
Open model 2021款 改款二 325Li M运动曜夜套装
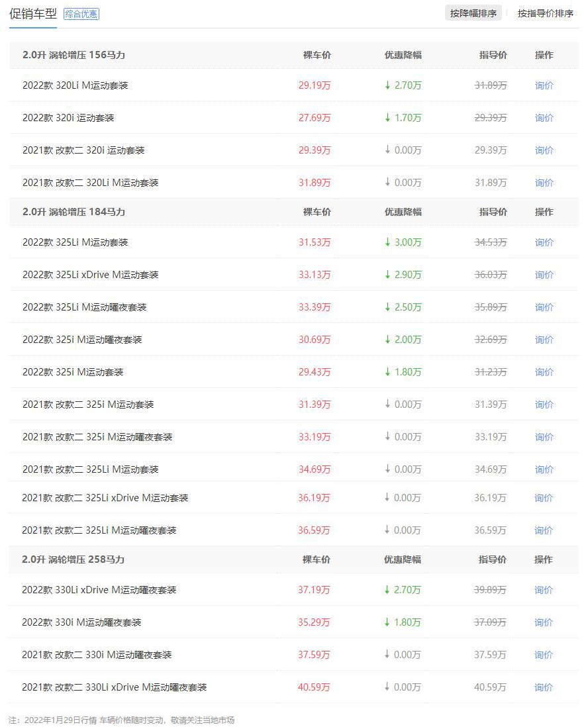[x=99, y=530]
